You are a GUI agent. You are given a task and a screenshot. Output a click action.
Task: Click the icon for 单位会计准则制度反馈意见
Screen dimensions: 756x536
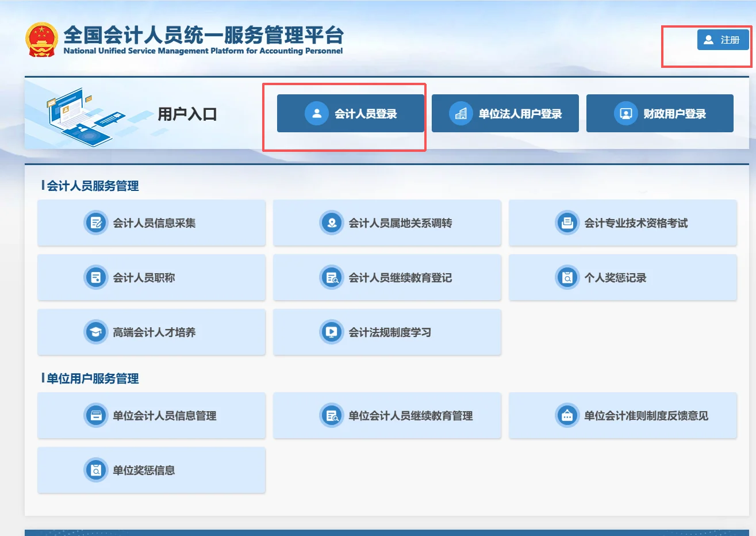pos(567,415)
